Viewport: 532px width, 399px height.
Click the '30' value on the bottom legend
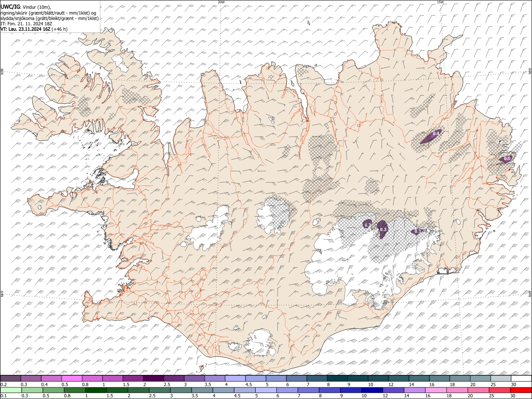[513, 396]
